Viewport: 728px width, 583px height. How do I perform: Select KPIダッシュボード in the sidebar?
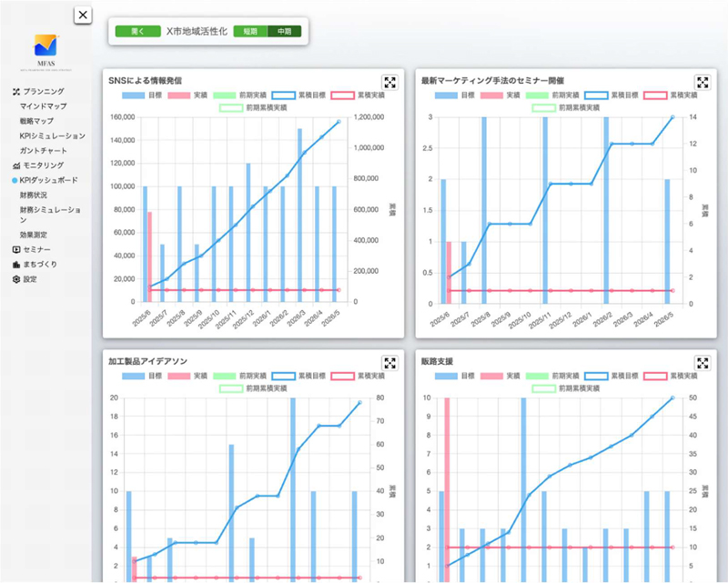pyautogui.click(x=49, y=180)
